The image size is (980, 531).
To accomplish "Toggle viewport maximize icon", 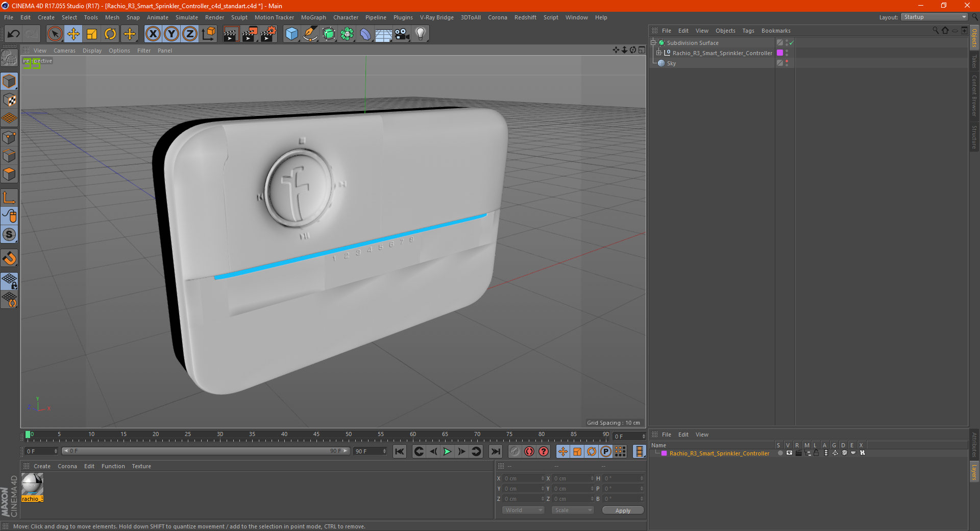I will (642, 50).
